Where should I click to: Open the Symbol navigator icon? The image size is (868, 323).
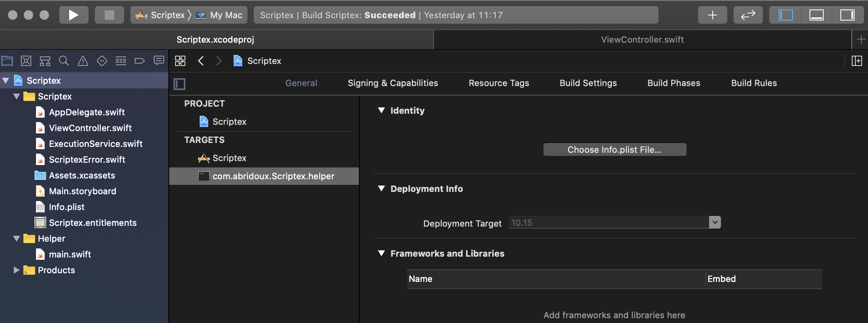point(45,61)
